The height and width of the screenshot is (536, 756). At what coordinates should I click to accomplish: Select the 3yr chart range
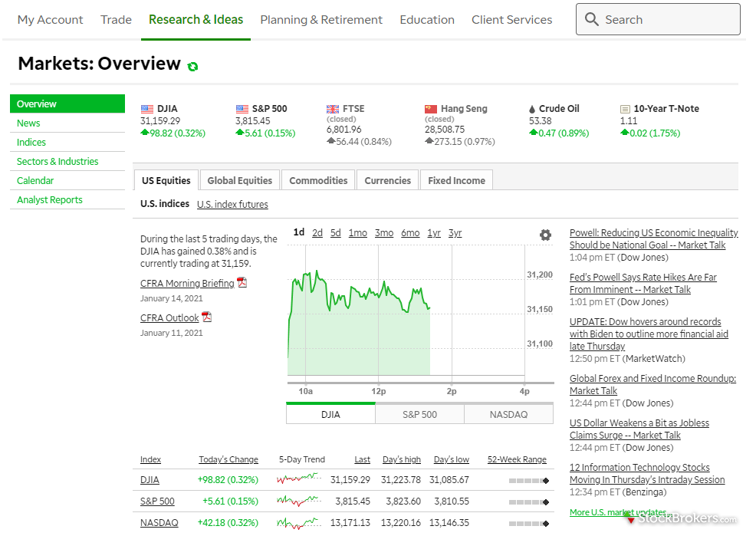point(455,233)
